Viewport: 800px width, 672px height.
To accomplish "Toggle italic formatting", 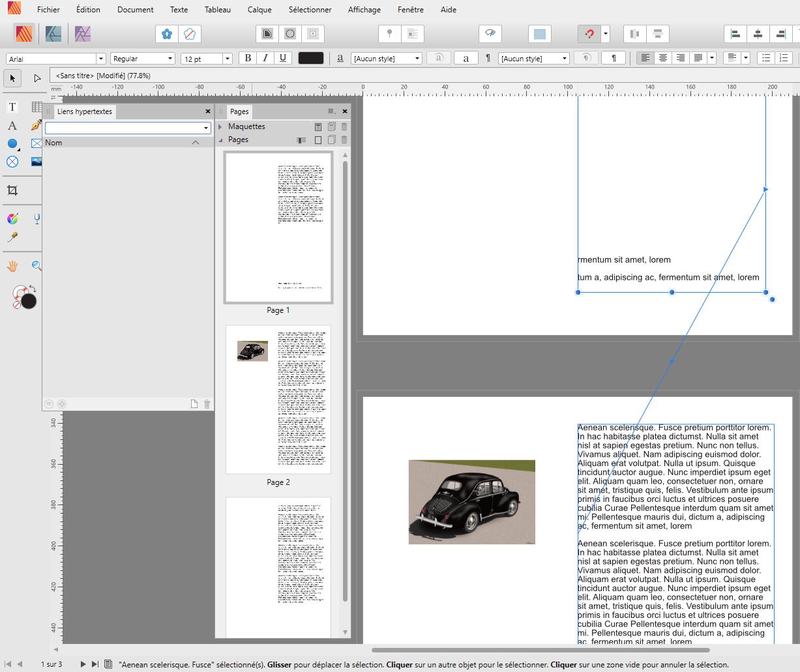I will pyautogui.click(x=265, y=58).
